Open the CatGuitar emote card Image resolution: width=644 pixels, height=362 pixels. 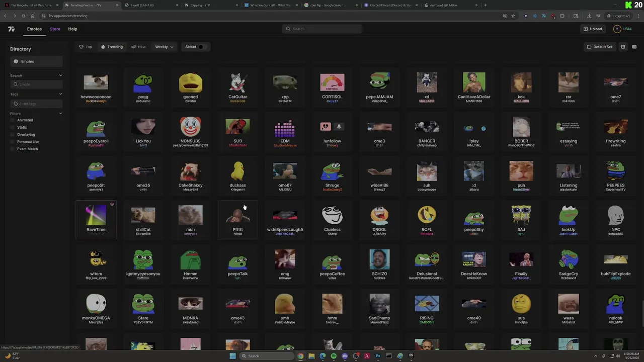click(x=237, y=87)
